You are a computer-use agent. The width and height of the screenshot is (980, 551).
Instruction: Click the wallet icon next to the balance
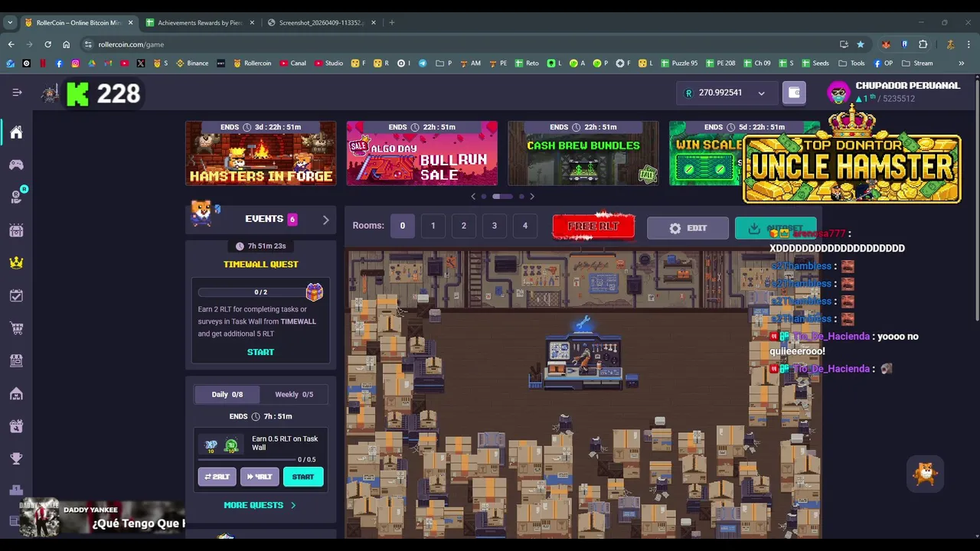click(x=794, y=93)
